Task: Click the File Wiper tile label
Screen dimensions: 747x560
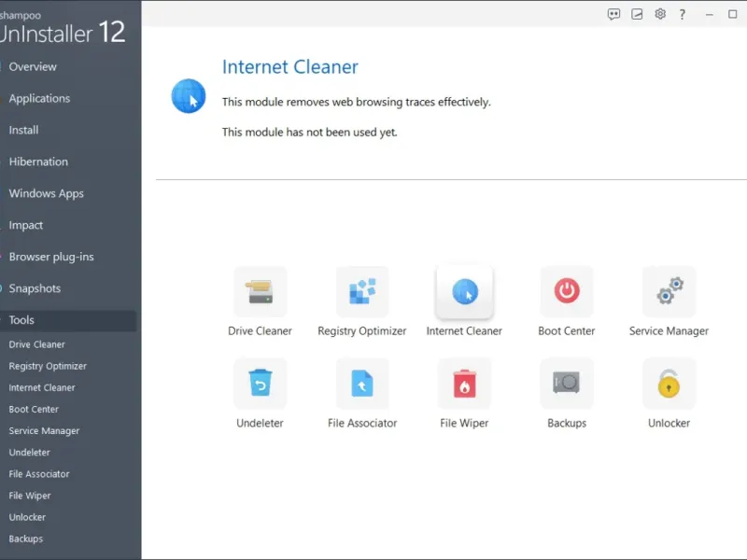Action: tap(464, 424)
